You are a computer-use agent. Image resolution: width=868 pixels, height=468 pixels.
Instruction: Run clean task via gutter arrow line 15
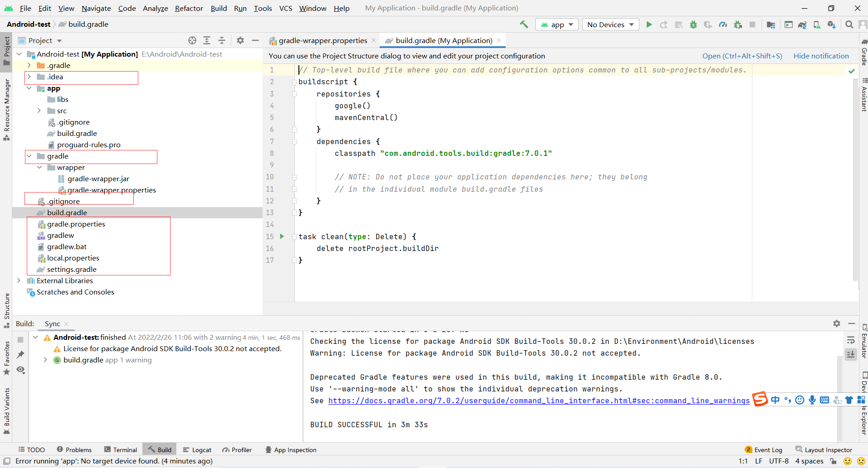pos(282,236)
